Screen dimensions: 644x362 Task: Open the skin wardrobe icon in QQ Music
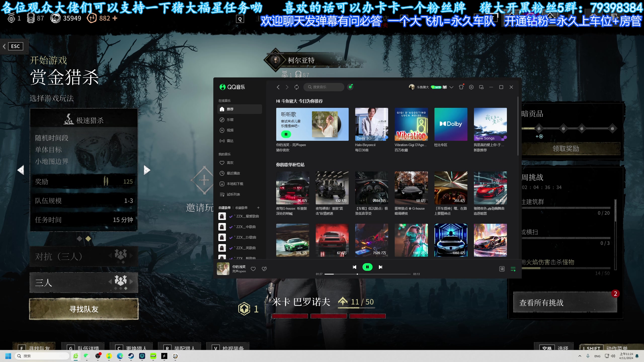[x=461, y=87]
